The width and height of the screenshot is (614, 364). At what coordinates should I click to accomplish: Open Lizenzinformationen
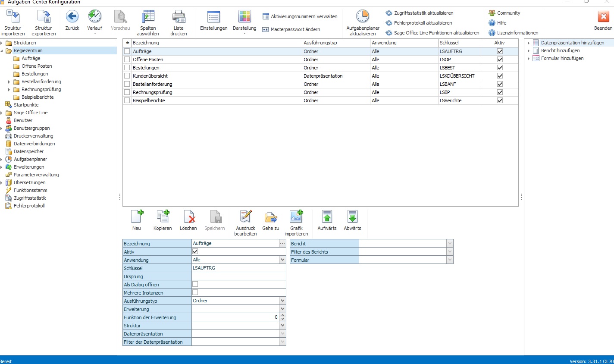(x=514, y=33)
